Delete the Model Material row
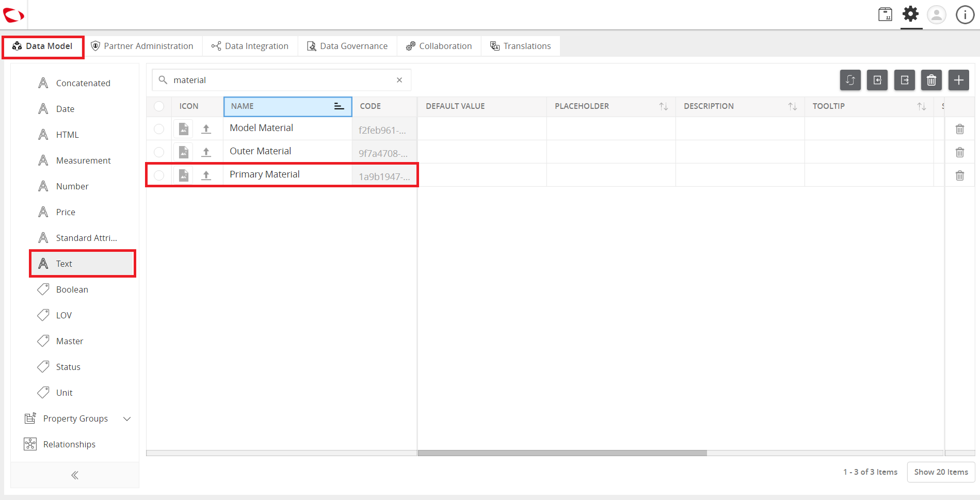Screen dimensions: 980x500 point(960,129)
